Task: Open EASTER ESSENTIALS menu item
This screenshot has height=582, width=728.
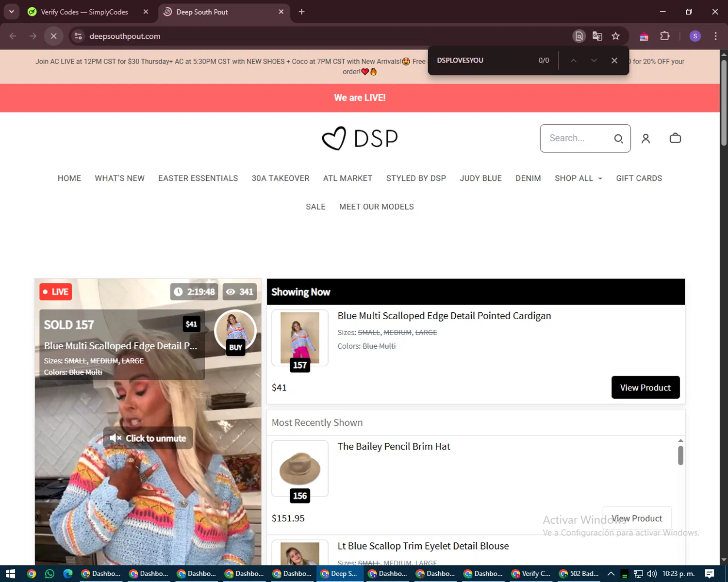Action: tap(198, 178)
